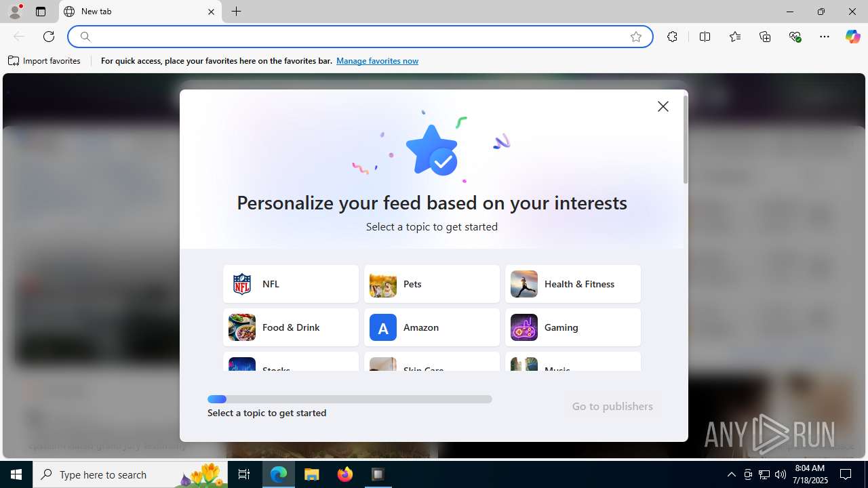
Task: Open Manage favorites now link
Action: (377, 61)
